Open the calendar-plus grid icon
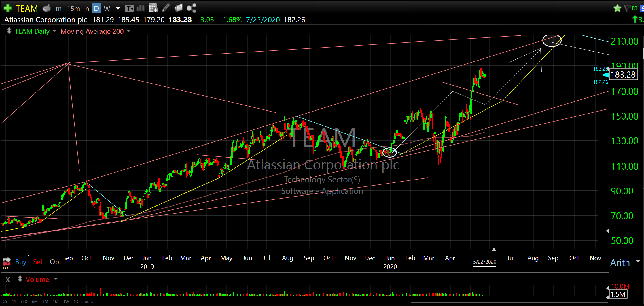Screen dimensions: 644x306 click(x=153, y=8)
